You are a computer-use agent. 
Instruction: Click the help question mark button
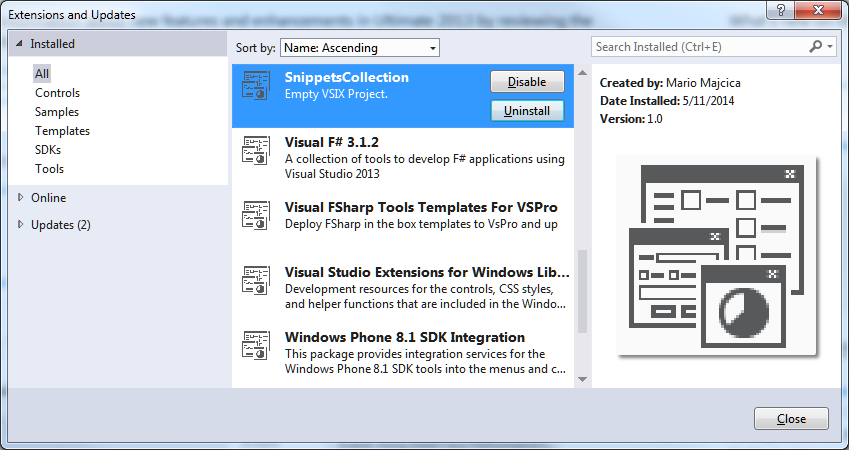tap(781, 10)
